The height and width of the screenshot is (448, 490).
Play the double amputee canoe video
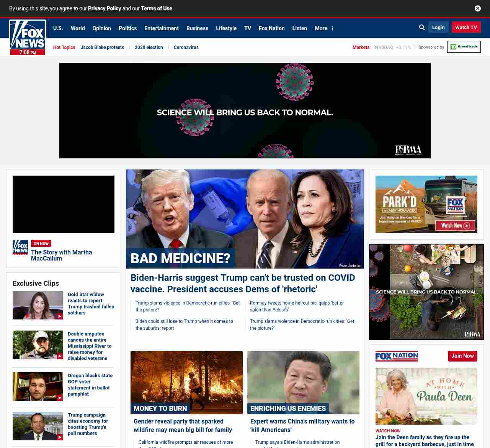(38, 345)
